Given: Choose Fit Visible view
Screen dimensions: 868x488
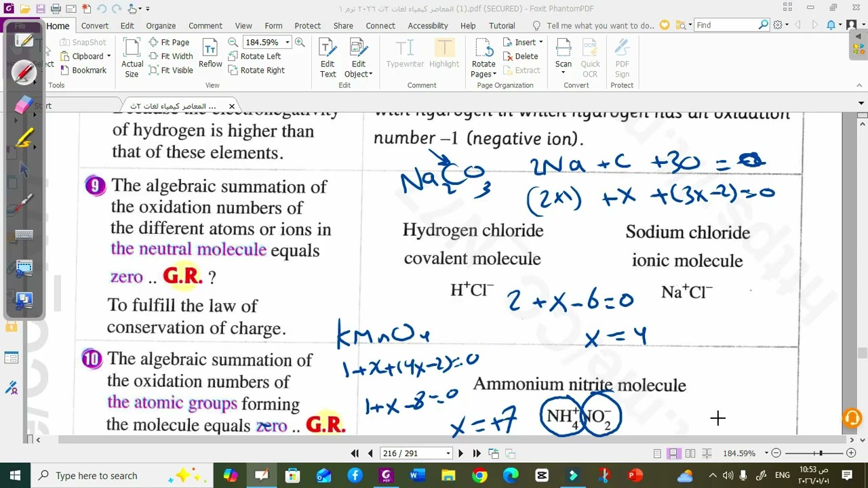Looking at the screenshot, I should click(170, 70).
